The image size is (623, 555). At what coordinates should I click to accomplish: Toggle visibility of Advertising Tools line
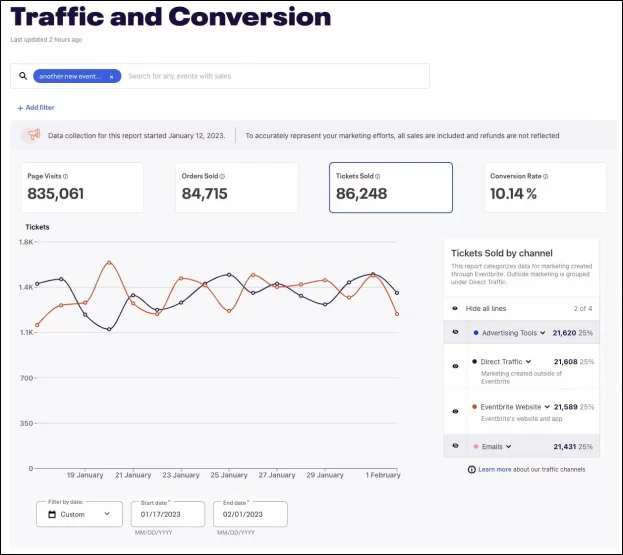(x=455, y=332)
